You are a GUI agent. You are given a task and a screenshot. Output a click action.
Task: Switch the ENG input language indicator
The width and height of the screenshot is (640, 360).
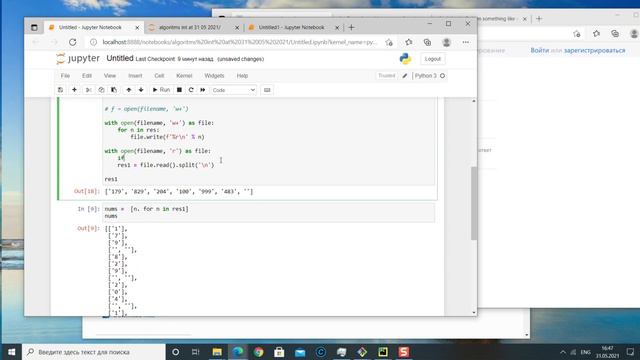click(x=585, y=352)
